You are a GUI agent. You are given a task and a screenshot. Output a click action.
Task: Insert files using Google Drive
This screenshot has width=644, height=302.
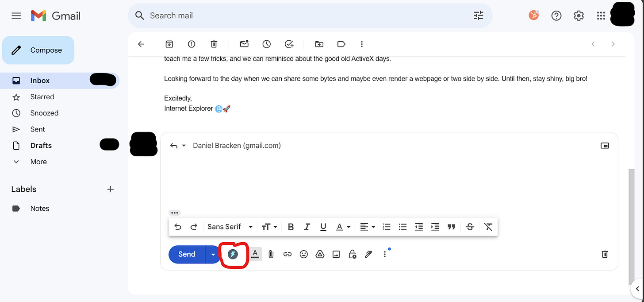point(320,254)
